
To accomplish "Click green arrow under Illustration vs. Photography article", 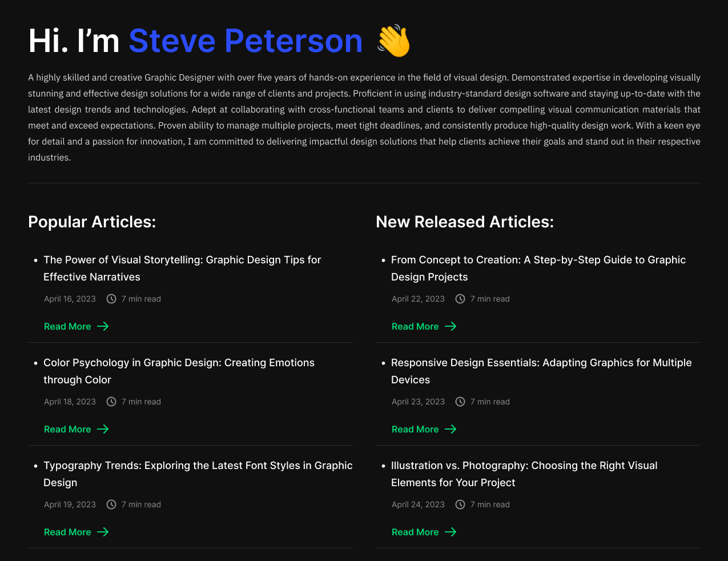I will pos(451,532).
